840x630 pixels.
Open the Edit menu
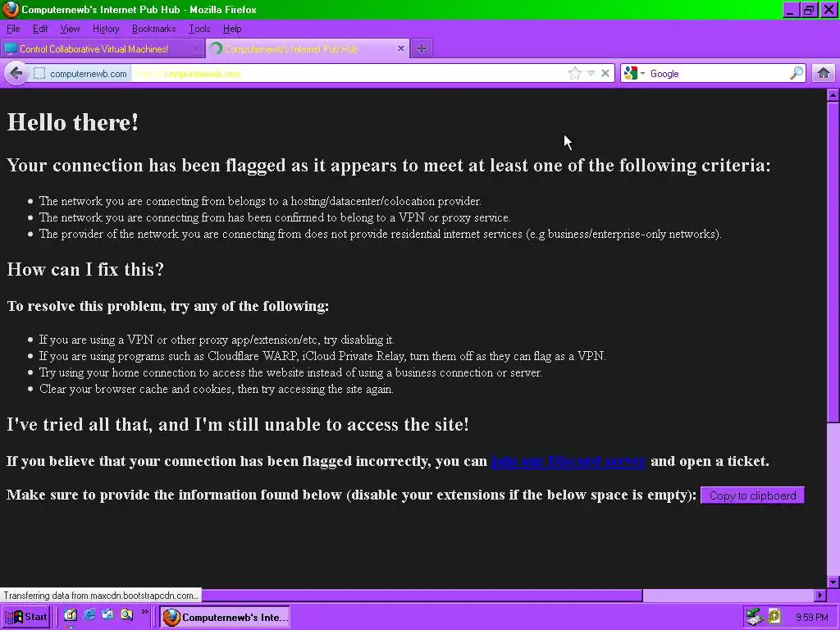pos(40,29)
